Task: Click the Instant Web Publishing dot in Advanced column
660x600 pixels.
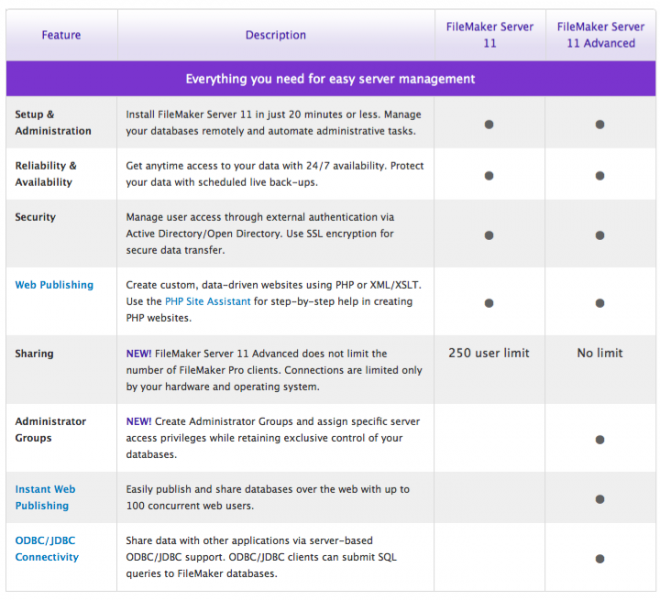Action: 600,498
